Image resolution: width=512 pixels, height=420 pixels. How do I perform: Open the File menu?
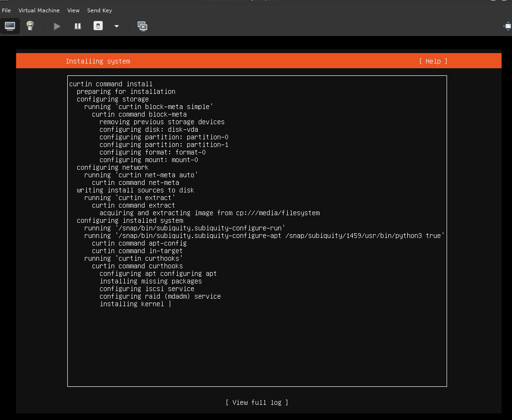pyautogui.click(x=6, y=10)
